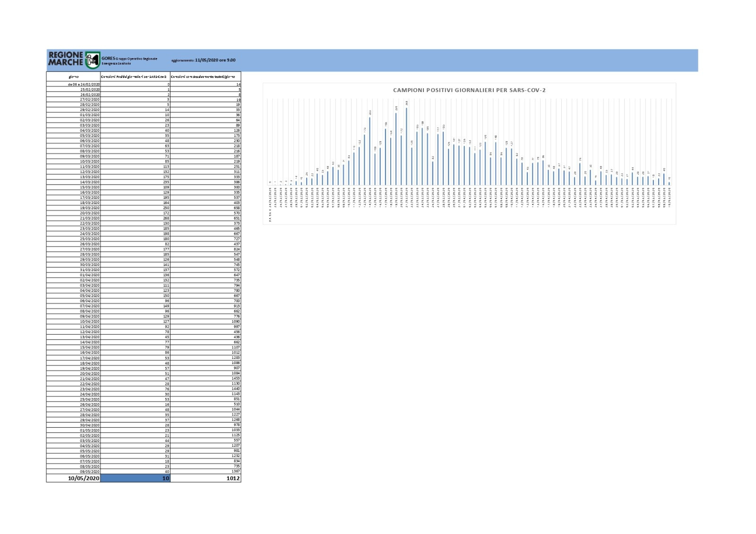The width and height of the screenshot is (756, 534).
Task: Click the 'da 06 a 24/02/2020' date cell
Action: [74, 84]
